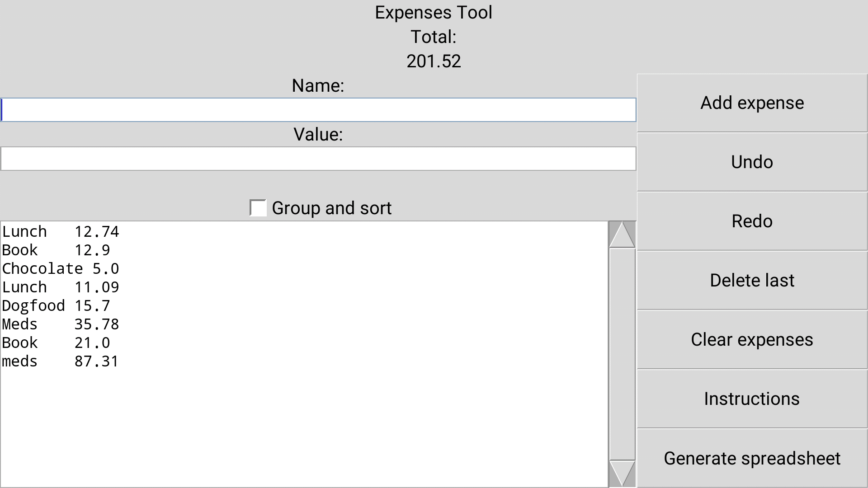Generate a spreadsheet of expenses
Viewport: 868px width, 488px height.
[752, 458]
